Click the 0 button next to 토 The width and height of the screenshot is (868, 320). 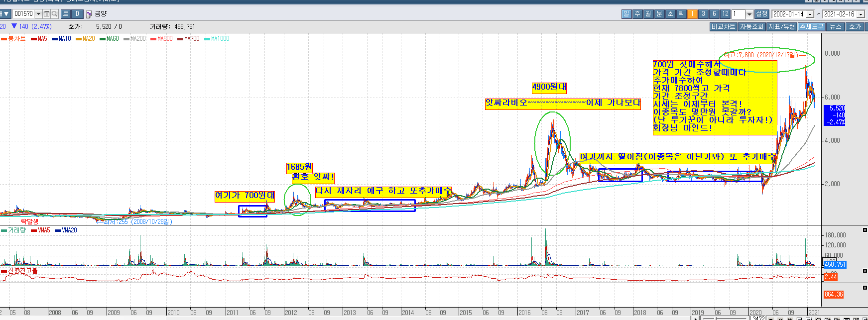(x=77, y=14)
